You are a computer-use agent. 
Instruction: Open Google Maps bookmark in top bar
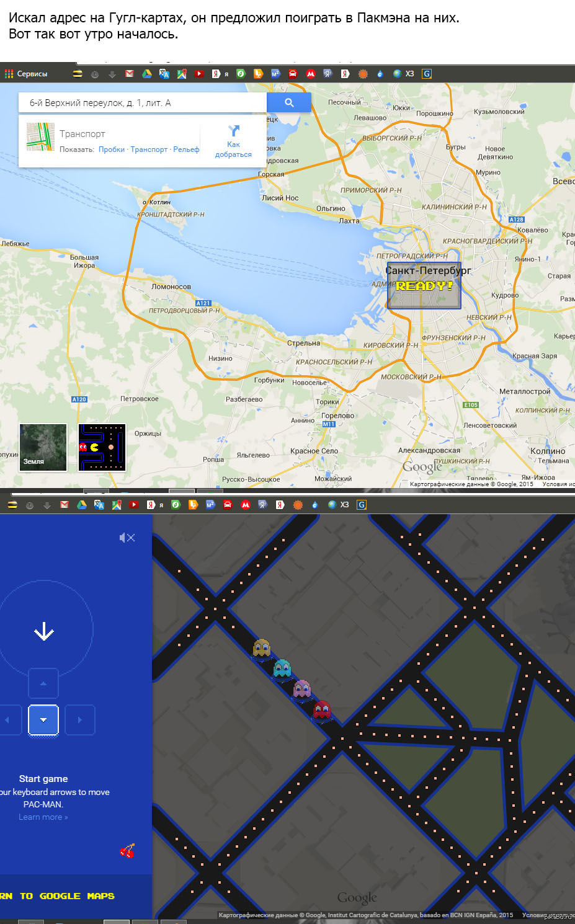pos(182,74)
